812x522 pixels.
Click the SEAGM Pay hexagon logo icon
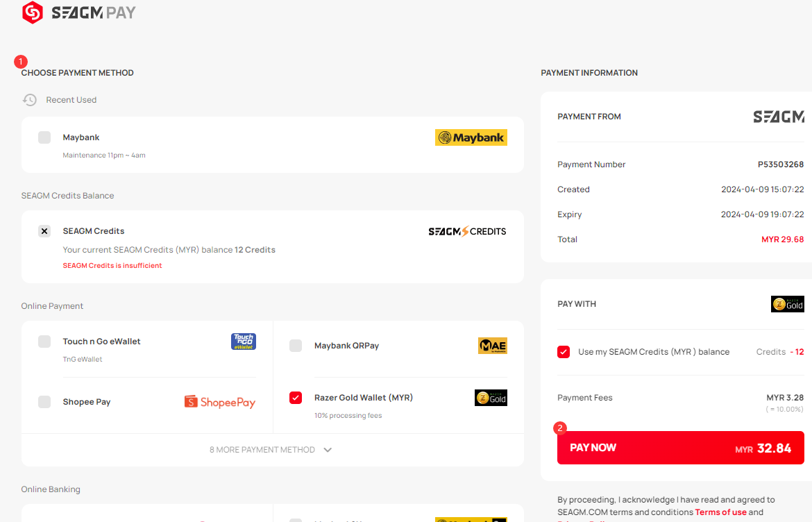click(x=33, y=12)
